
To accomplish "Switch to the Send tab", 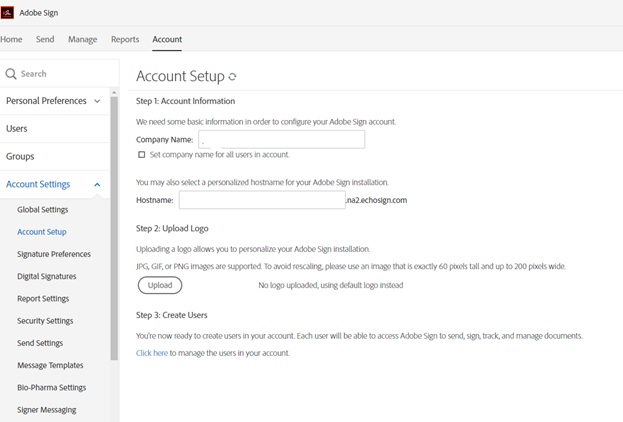I will click(x=45, y=39).
